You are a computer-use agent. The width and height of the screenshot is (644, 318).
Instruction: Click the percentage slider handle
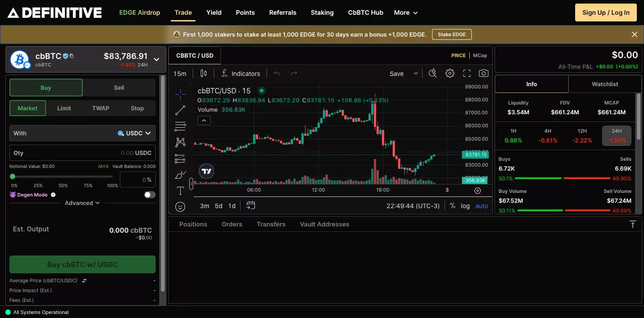click(13, 176)
